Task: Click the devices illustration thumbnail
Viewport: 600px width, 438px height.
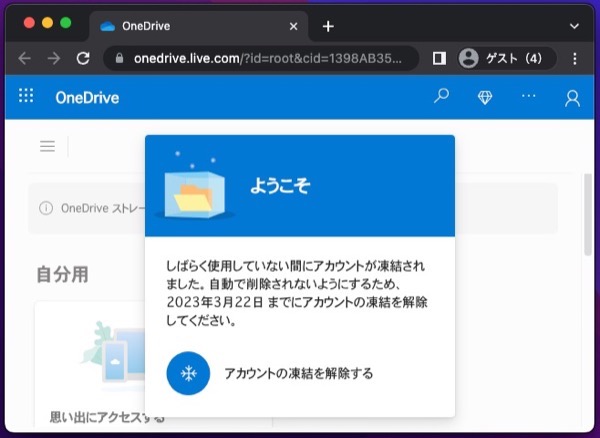Action: click(114, 356)
